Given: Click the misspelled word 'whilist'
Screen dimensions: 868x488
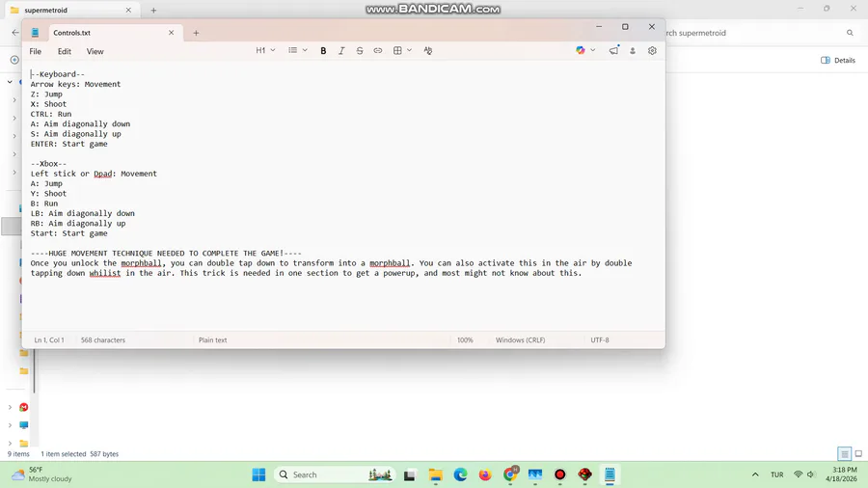Looking at the screenshot, I should [104, 273].
